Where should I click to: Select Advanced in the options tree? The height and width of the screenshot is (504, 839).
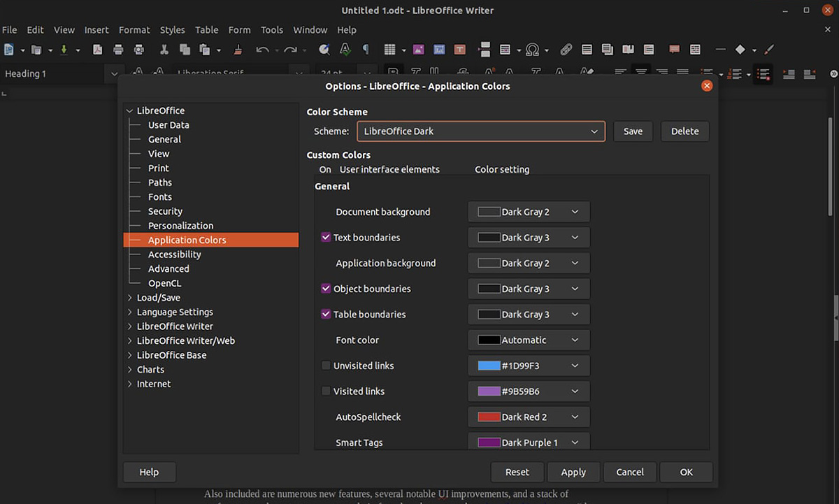(x=168, y=268)
